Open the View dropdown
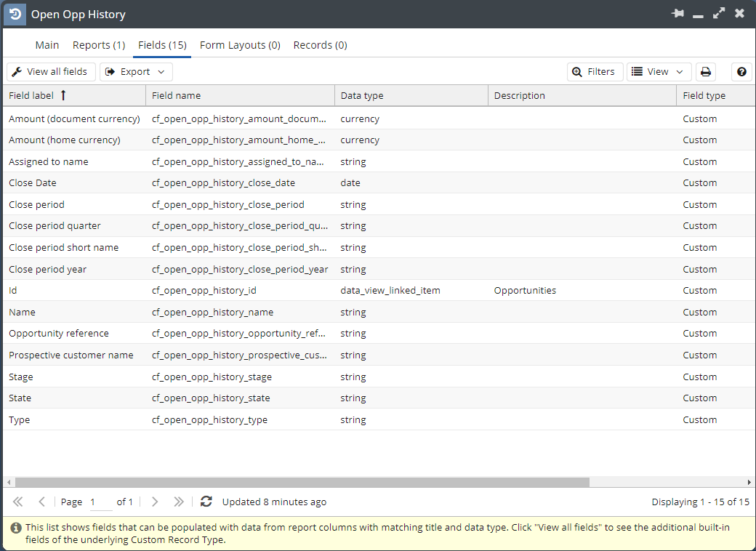Viewport: 756px width, 551px height. tap(659, 72)
